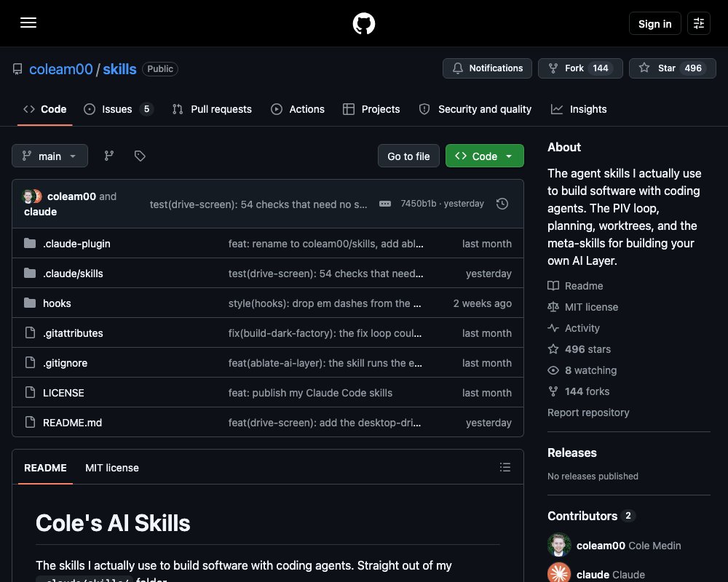Open the skills repository name link
The image size is (728, 582).
[x=119, y=69]
